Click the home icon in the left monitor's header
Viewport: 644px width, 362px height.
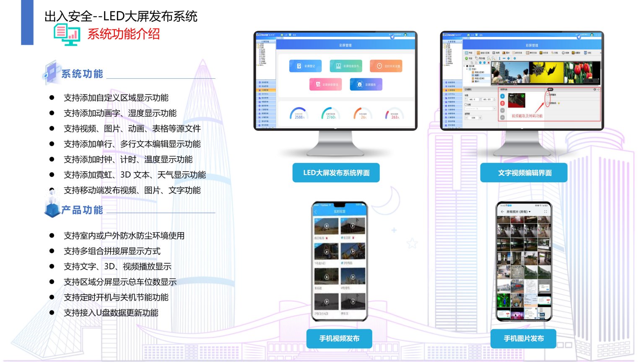coord(282,35)
